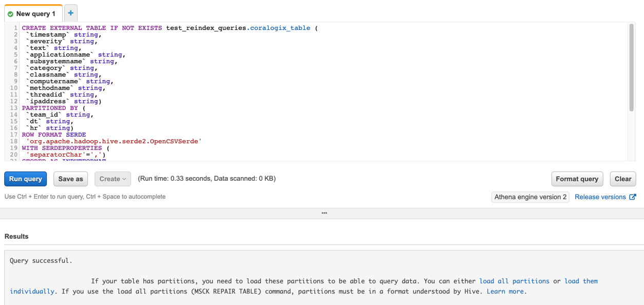644x305 pixels.
Task: Clear the query editor
Action: 623,179
